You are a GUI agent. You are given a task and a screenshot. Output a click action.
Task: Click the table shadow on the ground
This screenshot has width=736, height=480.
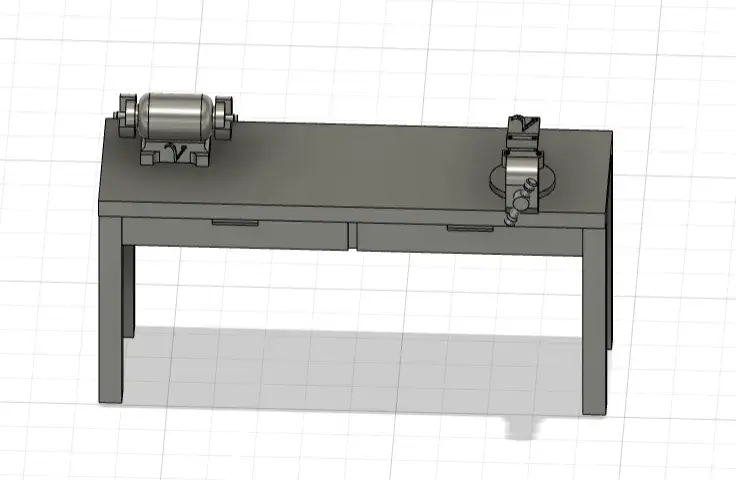[x=352, y=371]
